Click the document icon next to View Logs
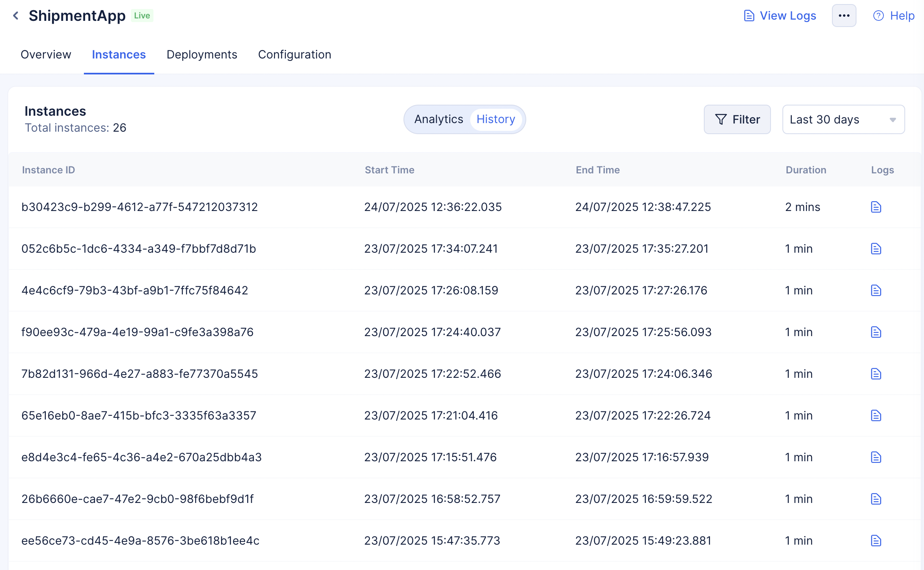Screen dimensions: 924x570 coord(749,15)
